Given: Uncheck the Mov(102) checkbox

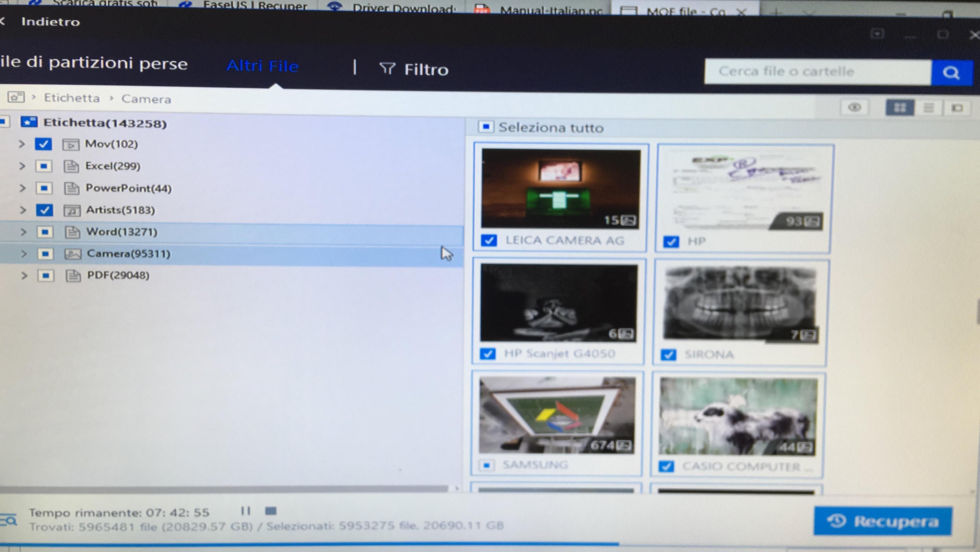Looking at the screenshot, I should [43, 144].
